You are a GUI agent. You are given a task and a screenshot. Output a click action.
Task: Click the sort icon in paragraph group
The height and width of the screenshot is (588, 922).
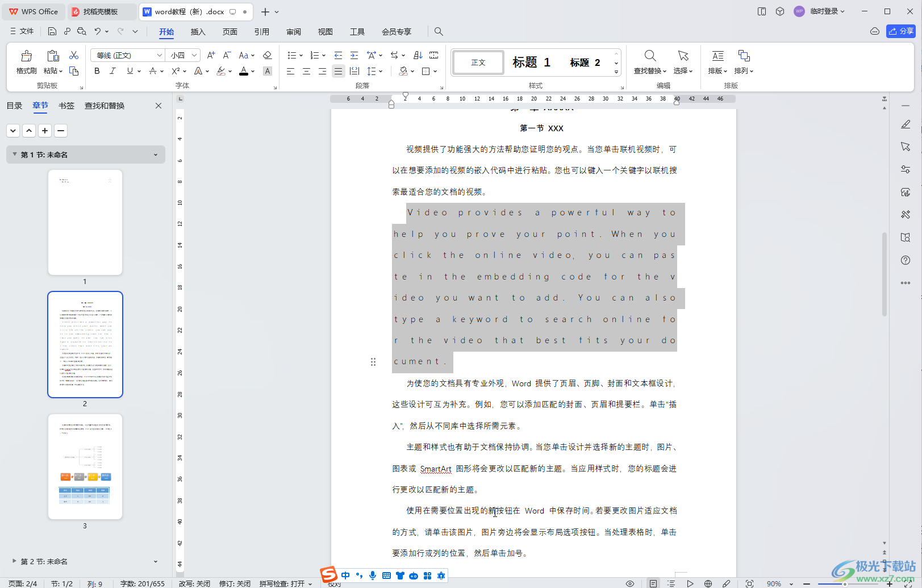[x=418, y=55]
